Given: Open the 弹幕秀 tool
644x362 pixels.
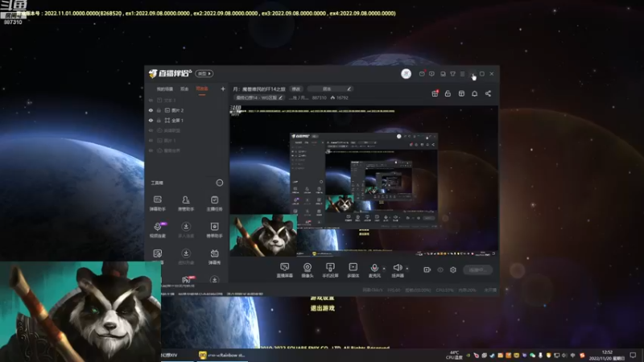Looking at the screenshot, I should [214, 257].
